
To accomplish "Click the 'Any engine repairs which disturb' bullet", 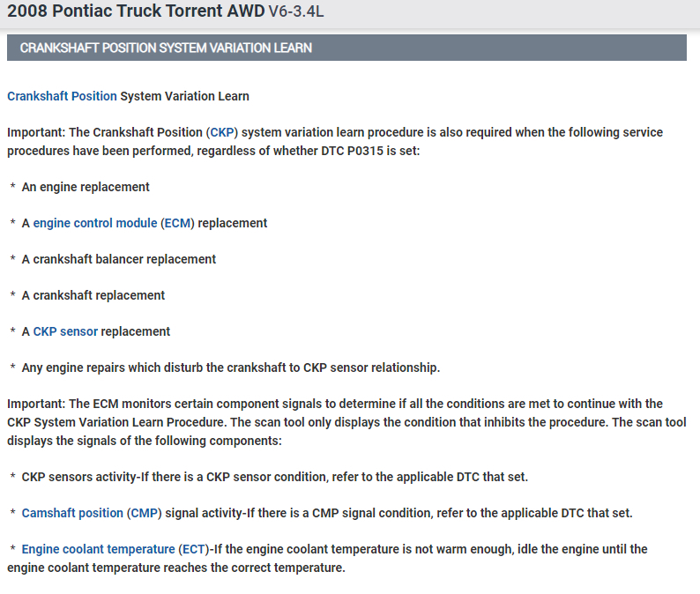I will pos(230,368).
